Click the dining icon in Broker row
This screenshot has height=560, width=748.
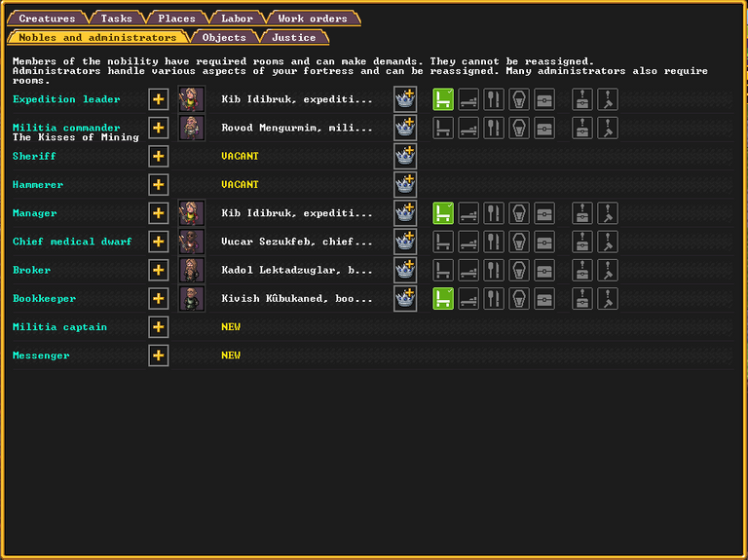(493, 270)
